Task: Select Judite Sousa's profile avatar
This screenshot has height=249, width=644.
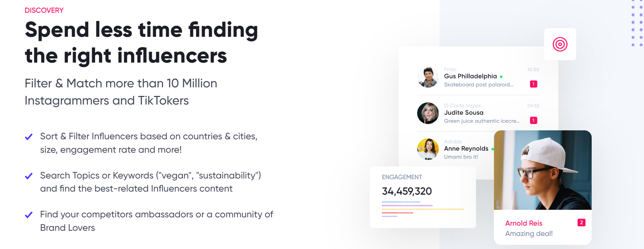Action: click(x=428, y=113)
